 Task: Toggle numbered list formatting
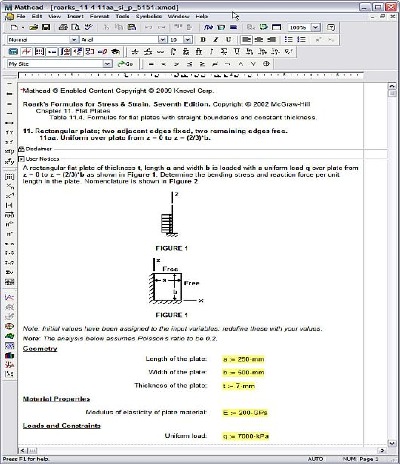tap(301, 40)
